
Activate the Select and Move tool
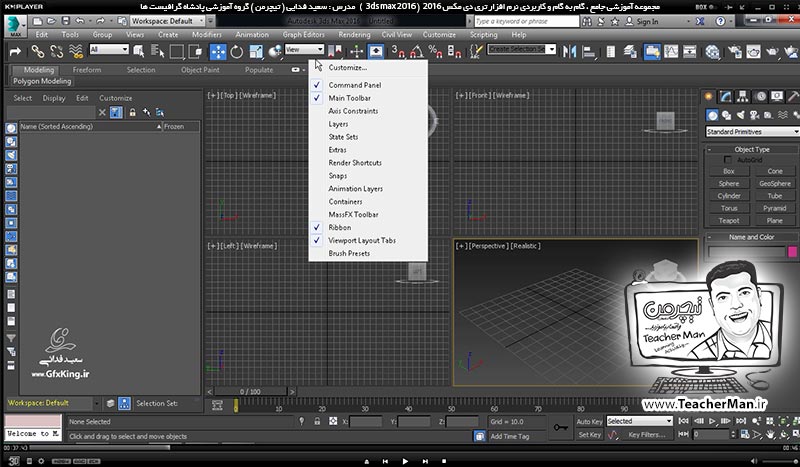pyautogui.click(x=218, y=52)
